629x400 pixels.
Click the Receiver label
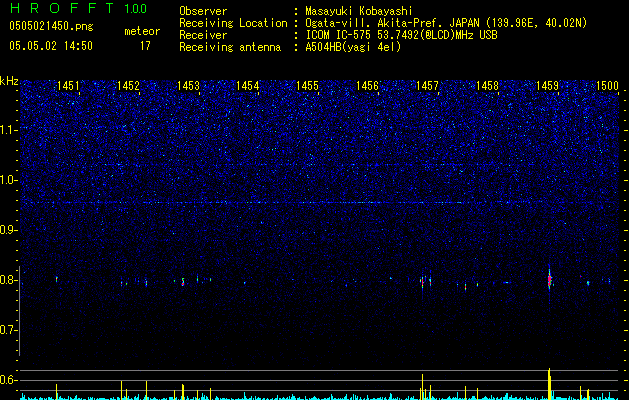pos(203,35)
